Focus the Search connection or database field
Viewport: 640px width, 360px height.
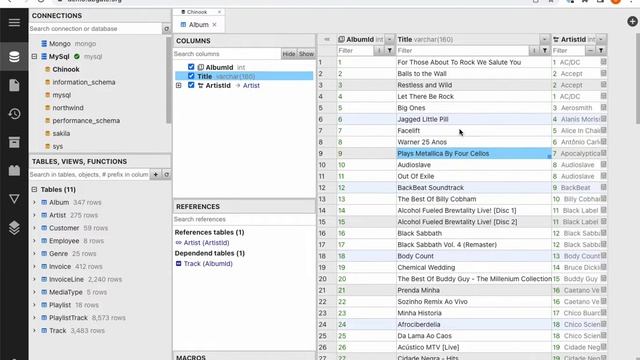(96, 29)
